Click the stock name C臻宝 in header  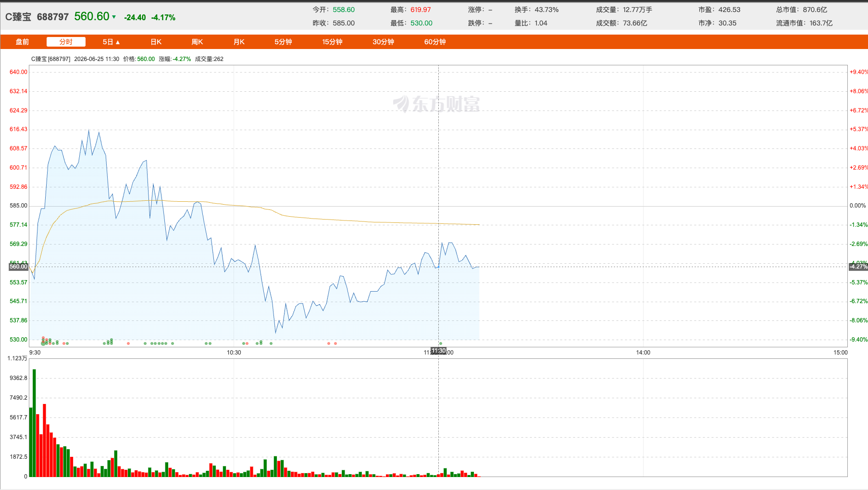click(x=18, y=17)
